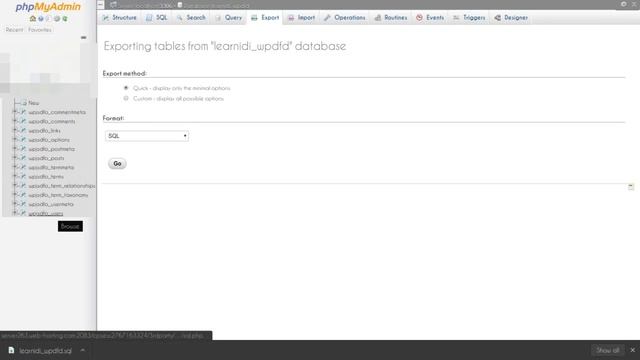Screen dimensions: 640x360
Task: Open the termmeta table name link
Action: (51, 167)
